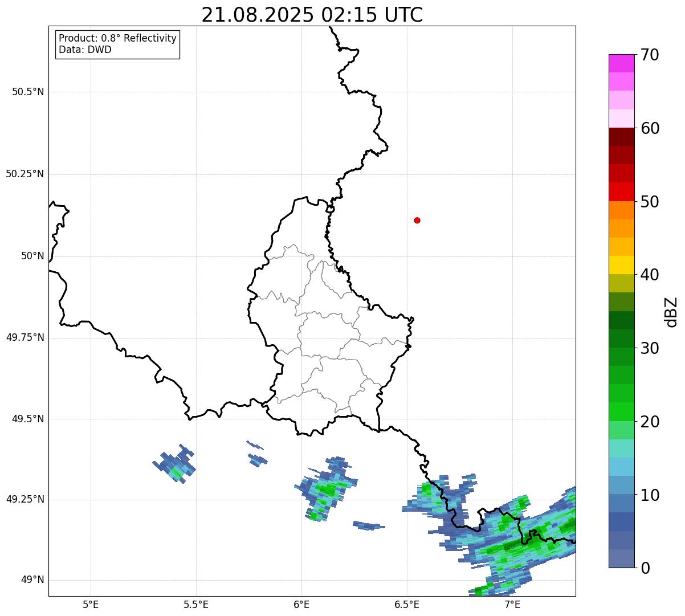Click the 49.25°N latitude label
685x616 pixels.
[x=25, y=500]
